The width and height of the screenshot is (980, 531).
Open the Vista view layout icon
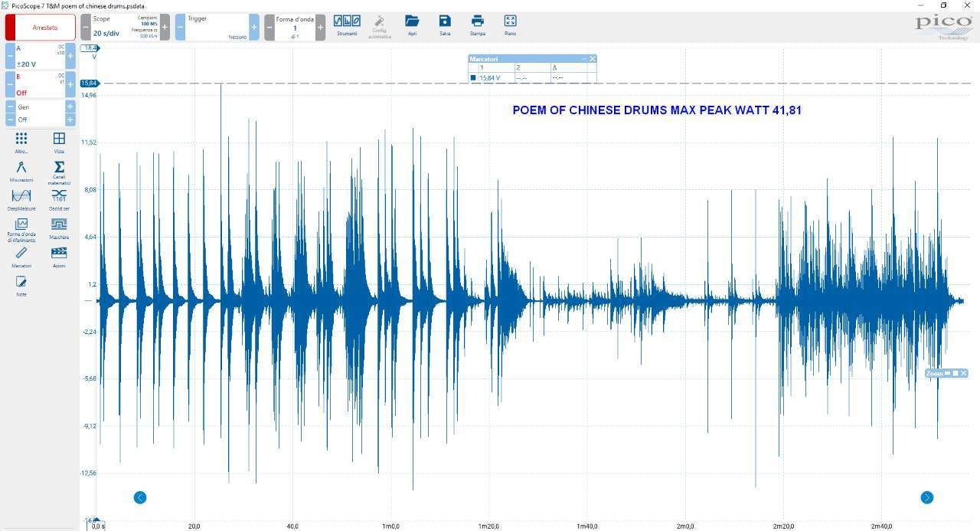pyautogui.click(x=59, y=142)
